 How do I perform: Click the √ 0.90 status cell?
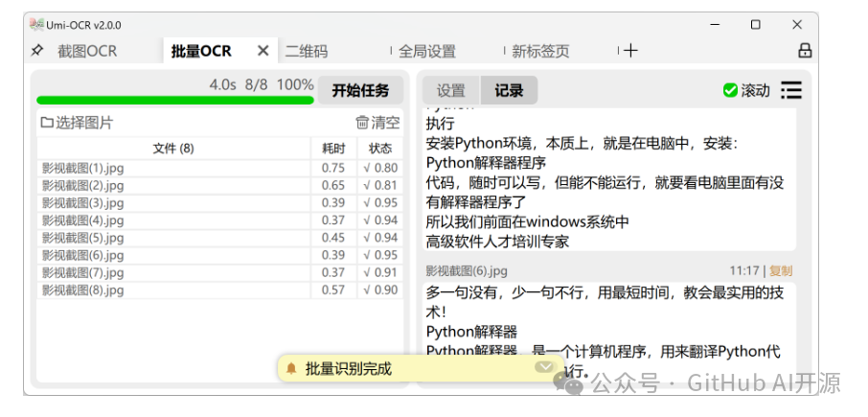click(380, 290)
